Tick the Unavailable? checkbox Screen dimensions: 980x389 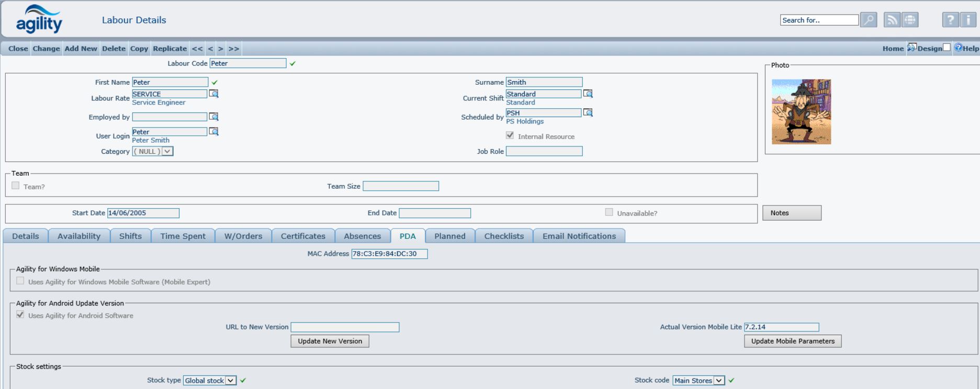click(x=609, y=212)
